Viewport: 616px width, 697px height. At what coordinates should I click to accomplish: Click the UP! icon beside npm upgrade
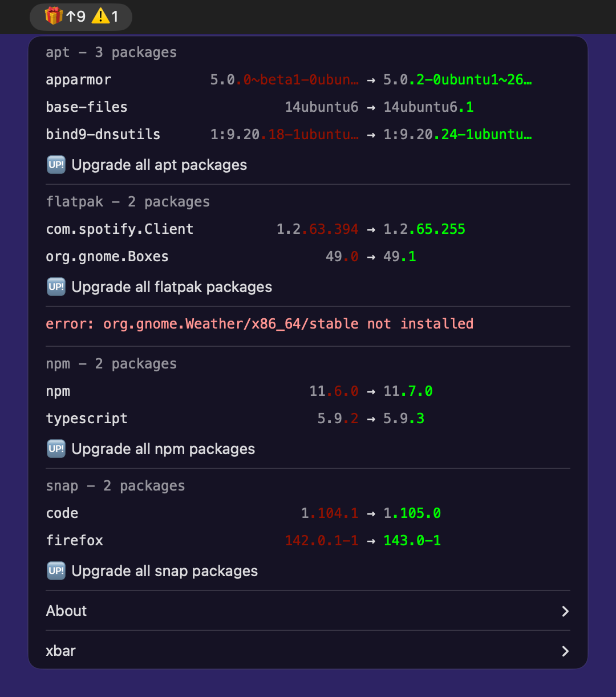(56, 449)
